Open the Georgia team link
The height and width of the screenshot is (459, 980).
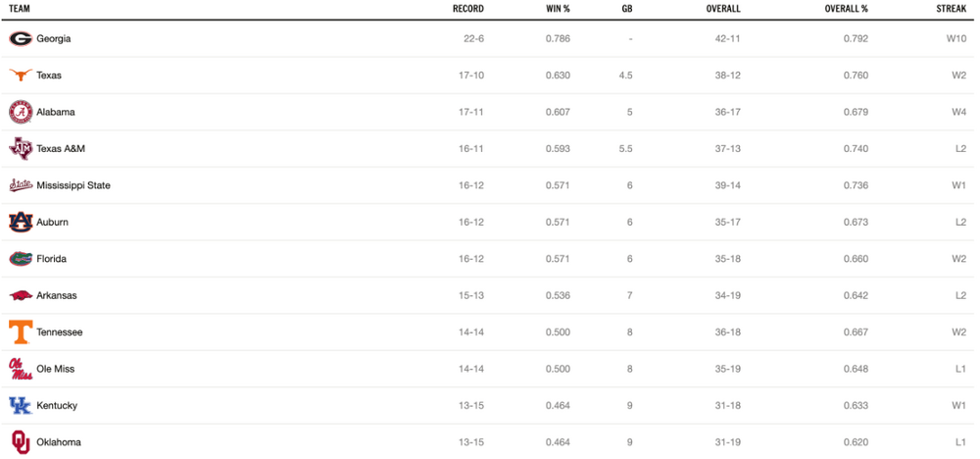coord(54,39)
